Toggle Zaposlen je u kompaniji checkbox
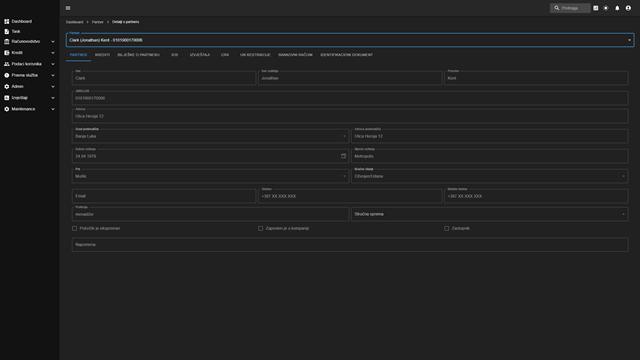640x360 pixels. click(x=260, y=229)
